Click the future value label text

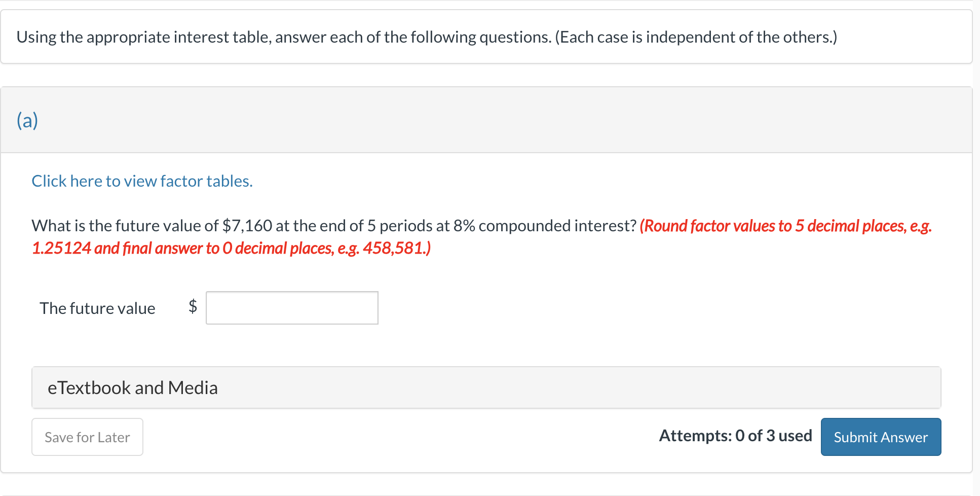click(97, 308)
